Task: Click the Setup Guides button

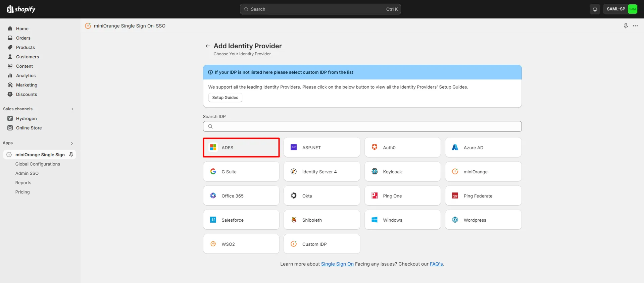Action: 225,98
